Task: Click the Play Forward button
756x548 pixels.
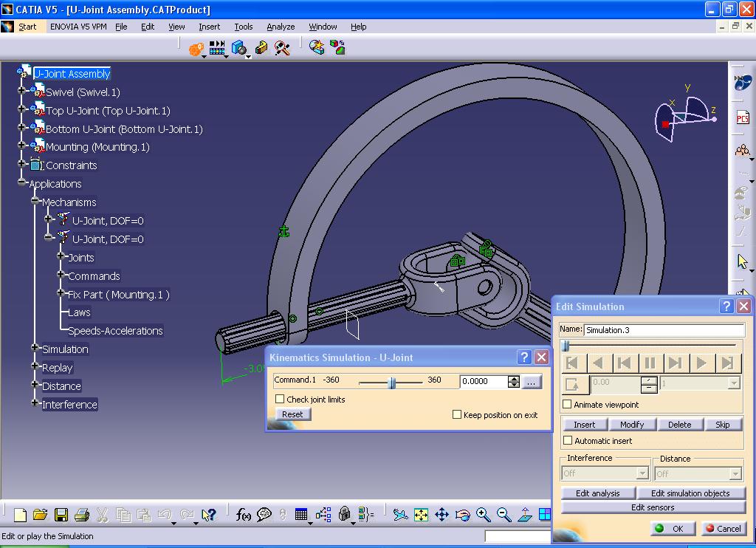Action: [x=701, y=363]
